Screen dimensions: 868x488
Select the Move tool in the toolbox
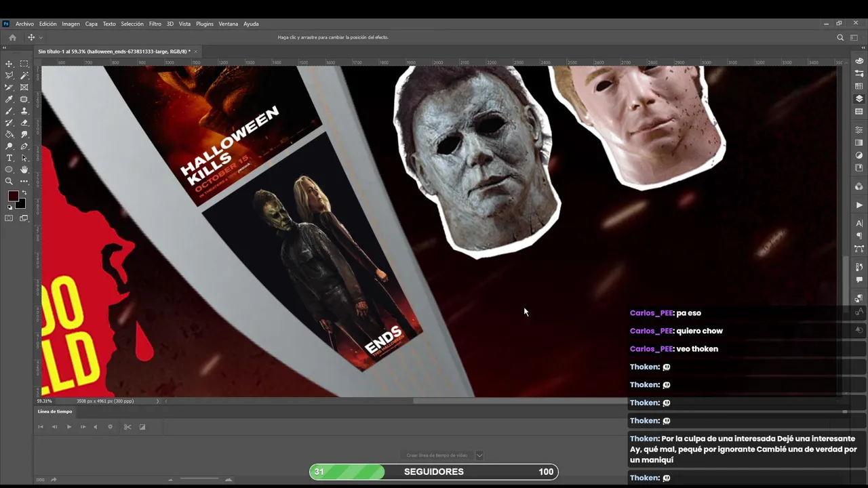pos(9,64)
